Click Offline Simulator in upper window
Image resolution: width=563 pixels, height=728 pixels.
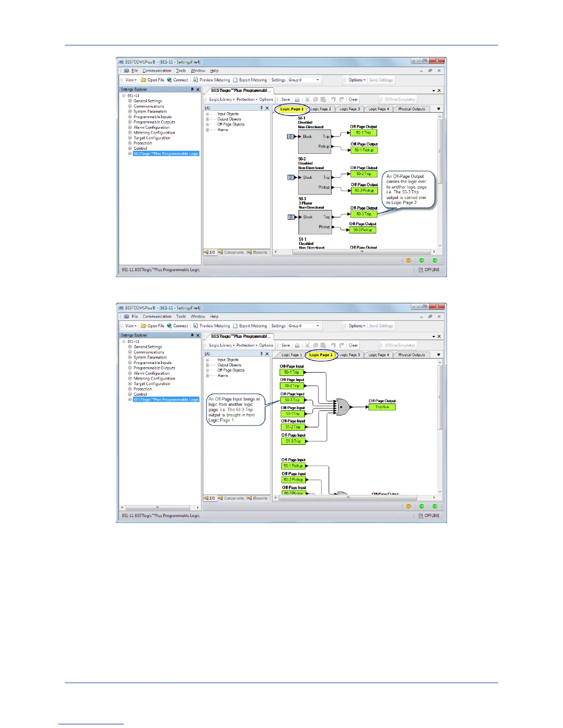(400, 99)
